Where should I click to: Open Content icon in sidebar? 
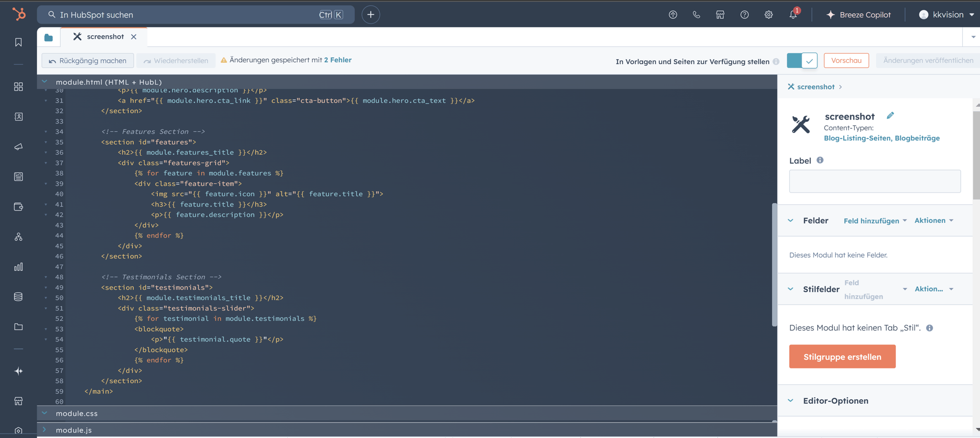[19, 176]
